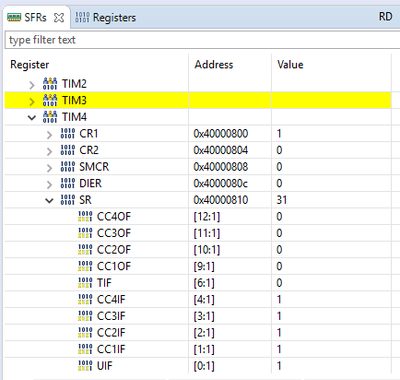Click the CR1 register icon
The height and width of the screenshot is (380, 400).
point(68,133)
